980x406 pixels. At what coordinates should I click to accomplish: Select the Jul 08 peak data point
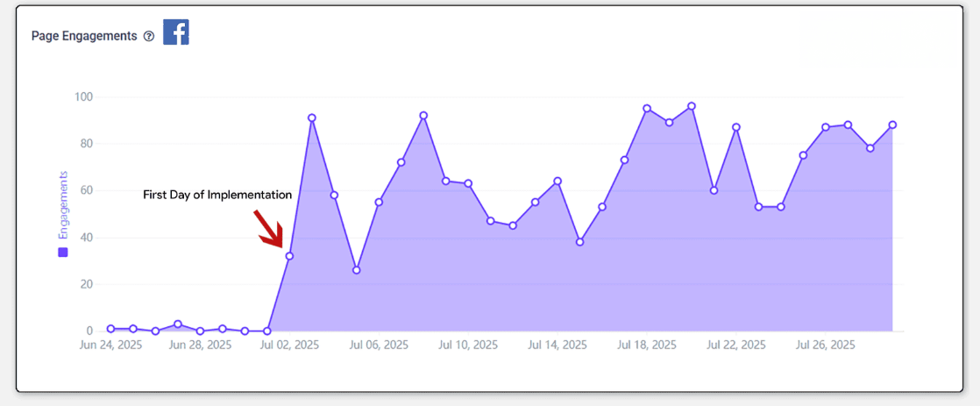423,116
